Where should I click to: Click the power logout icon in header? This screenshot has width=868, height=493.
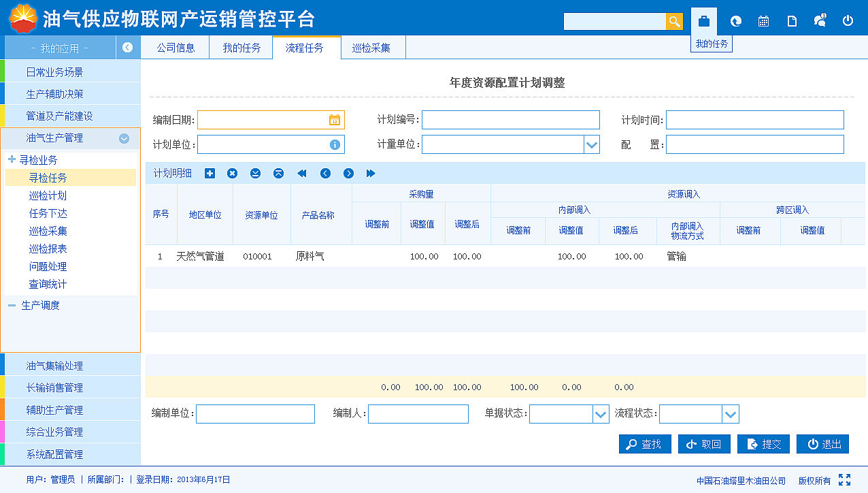coord(848,21)
